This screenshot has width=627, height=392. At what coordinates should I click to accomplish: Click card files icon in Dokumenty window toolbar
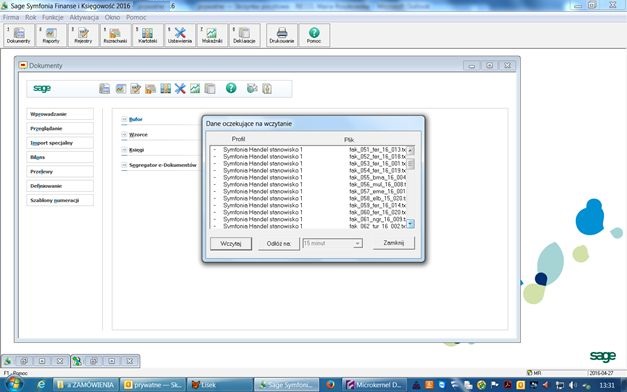[166, 88]
